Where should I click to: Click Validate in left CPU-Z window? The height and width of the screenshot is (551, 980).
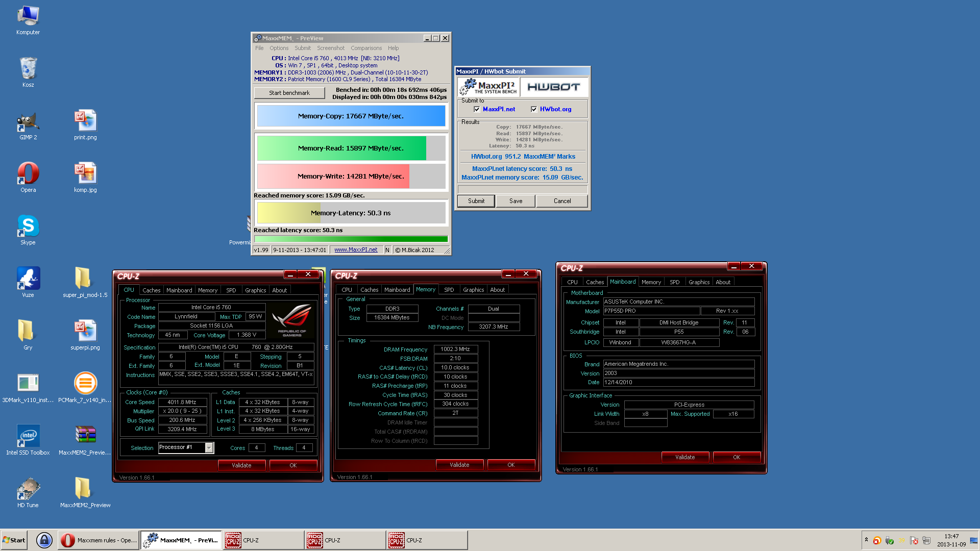(x=241, y=465)
